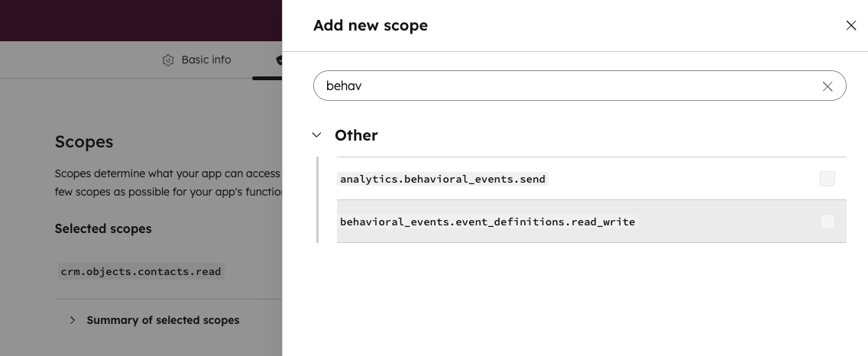Close the Add new scope panel
This screenshot has width=868, height=356.
(x=851, y=25)
